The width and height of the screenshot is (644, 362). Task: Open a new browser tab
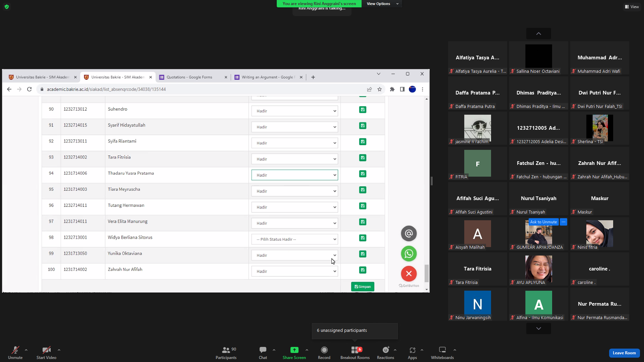coord(313,77)
